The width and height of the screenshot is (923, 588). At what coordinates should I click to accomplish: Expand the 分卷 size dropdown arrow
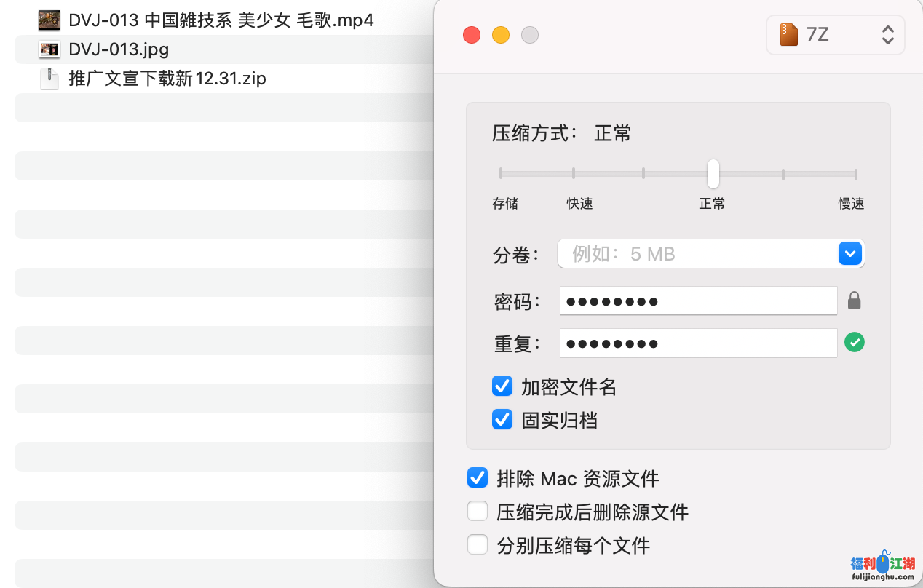[849, 254]
